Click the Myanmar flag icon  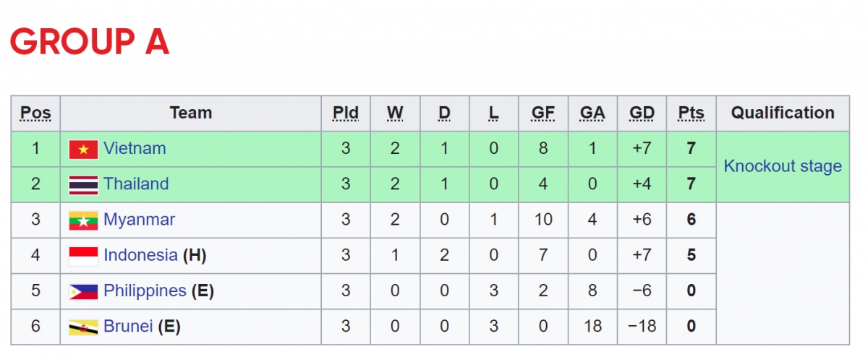tap(83, 220)
